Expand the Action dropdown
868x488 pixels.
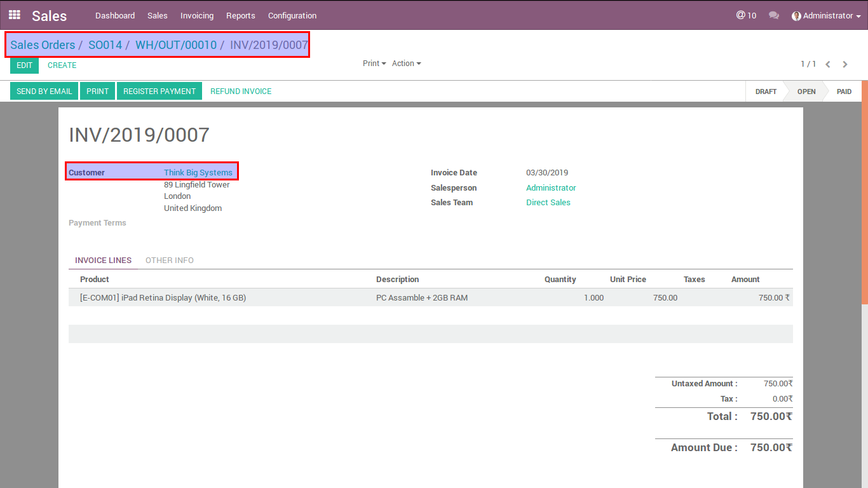406,64
